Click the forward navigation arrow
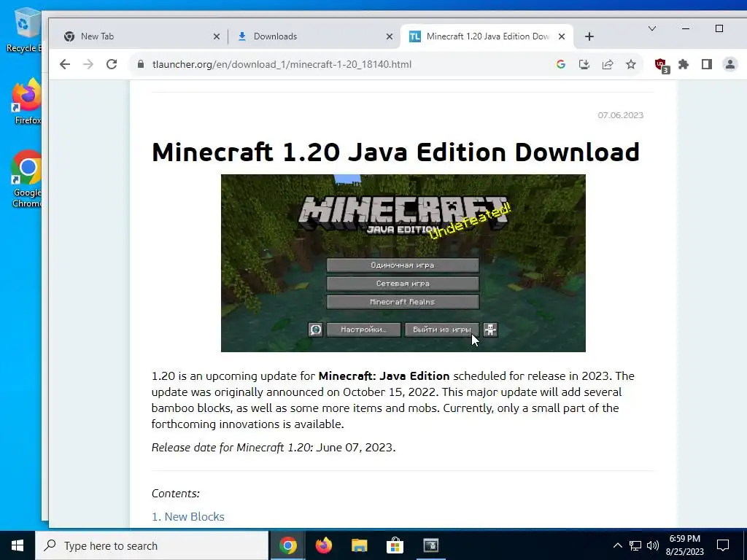The image size is (747, 560). (x=88, y=64)
